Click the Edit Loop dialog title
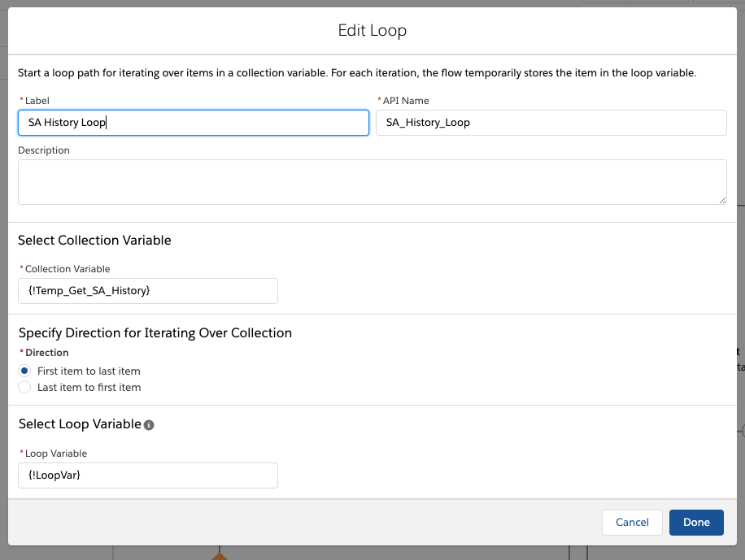 point(372,31)
